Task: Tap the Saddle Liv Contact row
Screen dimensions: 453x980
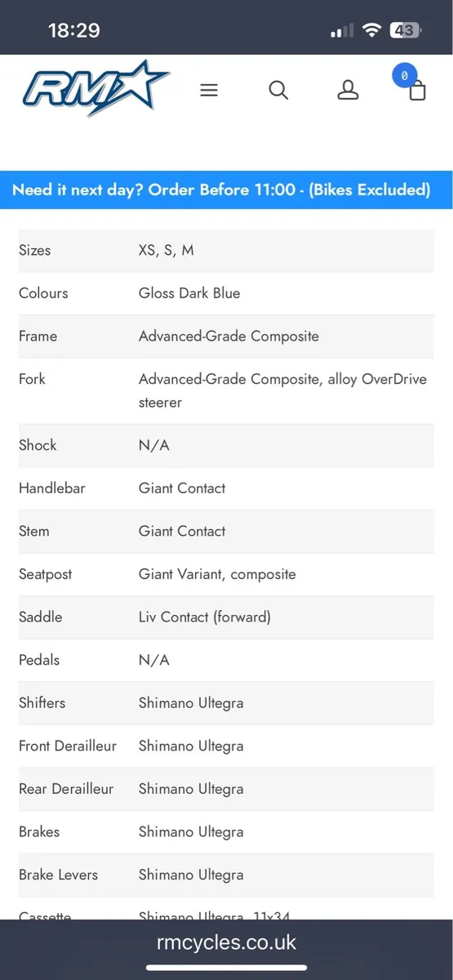Action: coord(226,617)
